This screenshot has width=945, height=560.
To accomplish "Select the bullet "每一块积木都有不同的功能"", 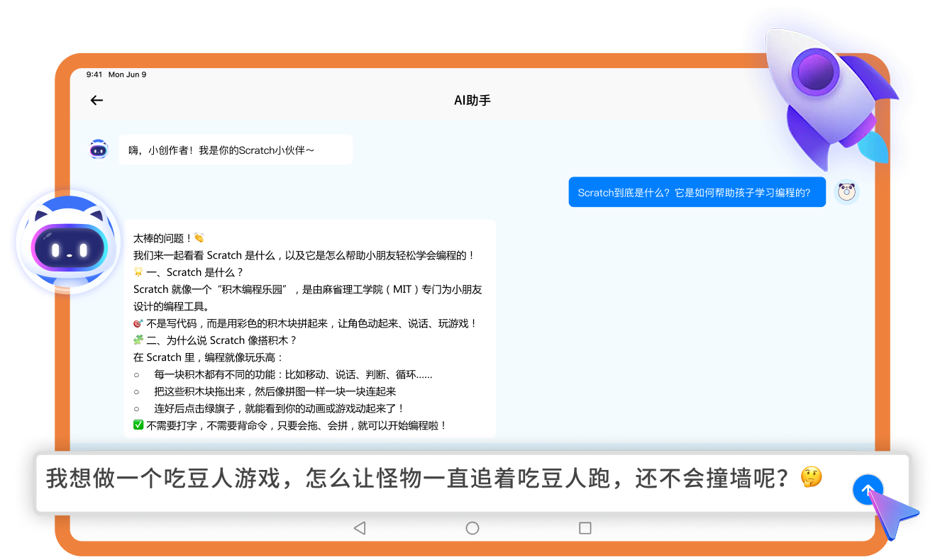I will [x=292, y=374].
